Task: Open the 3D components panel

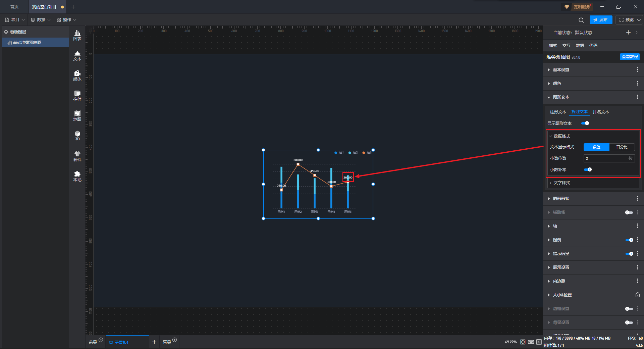Action: (x=77, y=136)
